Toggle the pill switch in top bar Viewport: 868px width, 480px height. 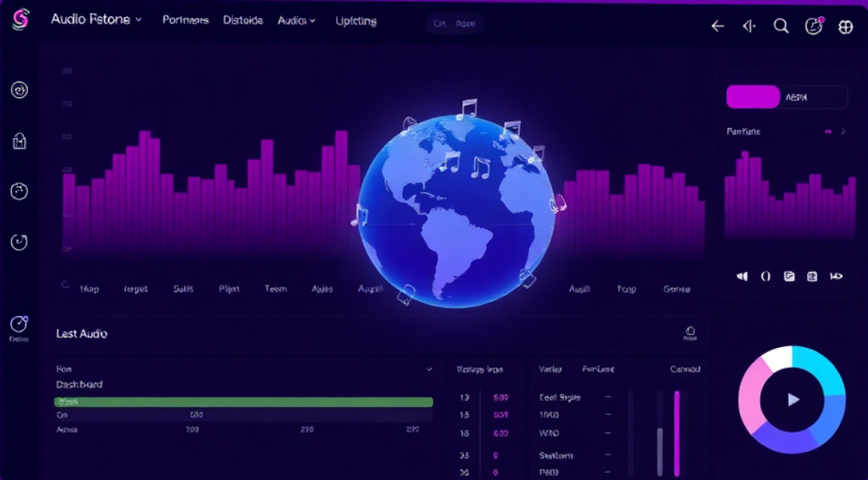[455, 23]
